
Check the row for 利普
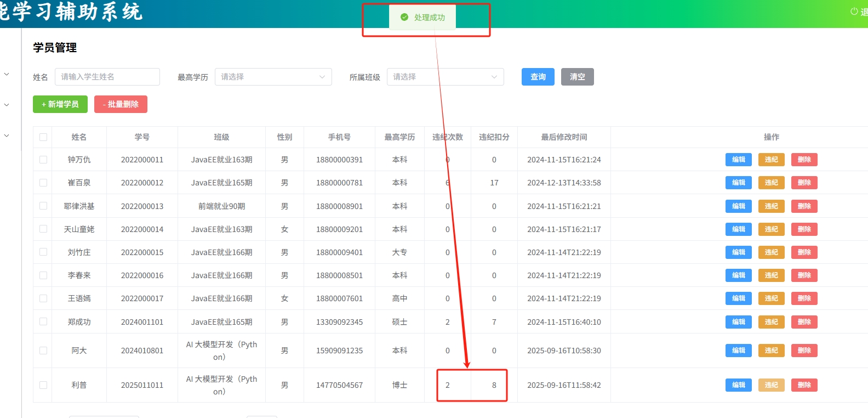(x=43, y=385)
